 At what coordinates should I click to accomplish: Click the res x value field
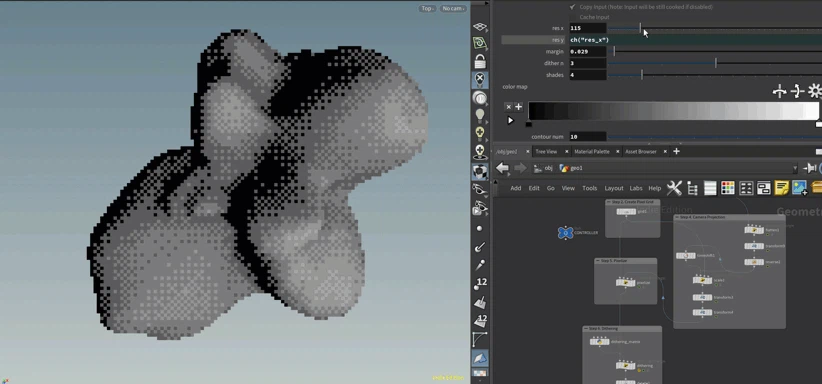point(588,28)
